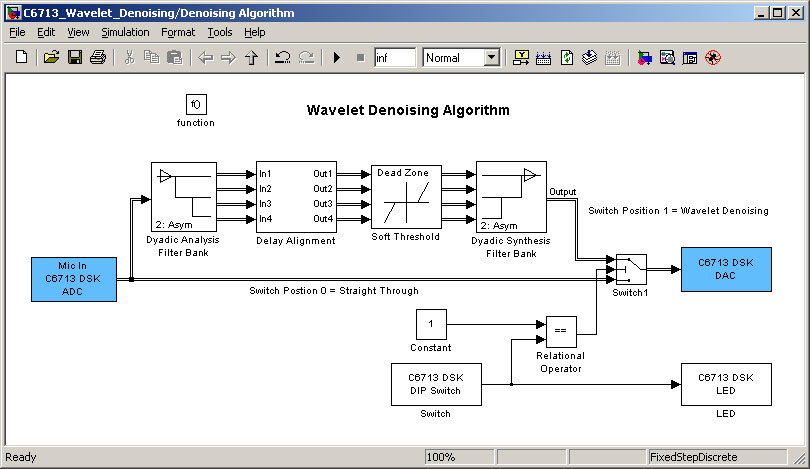
Task: Print the model using printer icon
Action: coord(97,58)
